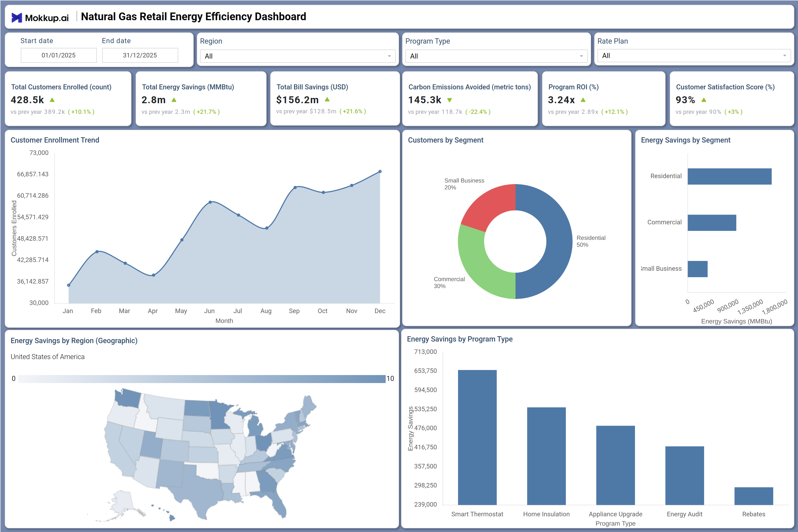Click the Small Business 20% label
The height and width of the screenshot is (532, 798).
pyautogui.click(x=464, y=184)
